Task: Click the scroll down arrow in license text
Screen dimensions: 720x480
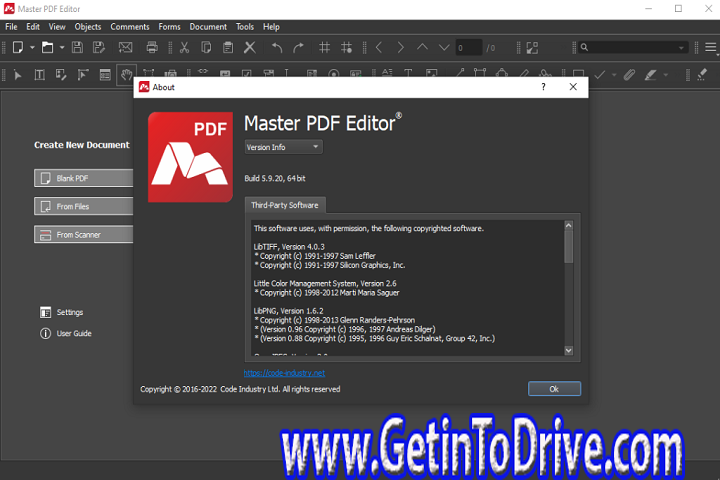Action: (568, 350)
